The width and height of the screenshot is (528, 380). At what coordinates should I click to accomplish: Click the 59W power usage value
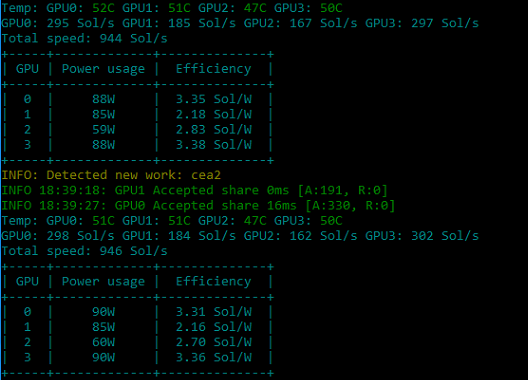[104, 130]
